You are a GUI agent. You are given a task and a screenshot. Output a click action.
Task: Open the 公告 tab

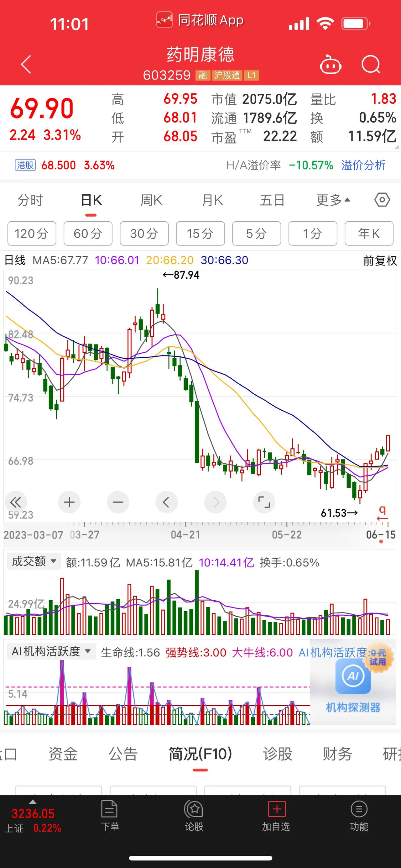123,754
